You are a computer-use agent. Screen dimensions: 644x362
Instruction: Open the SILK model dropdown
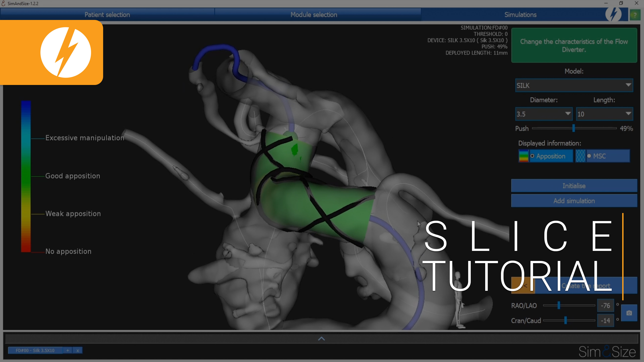[574, 85]
